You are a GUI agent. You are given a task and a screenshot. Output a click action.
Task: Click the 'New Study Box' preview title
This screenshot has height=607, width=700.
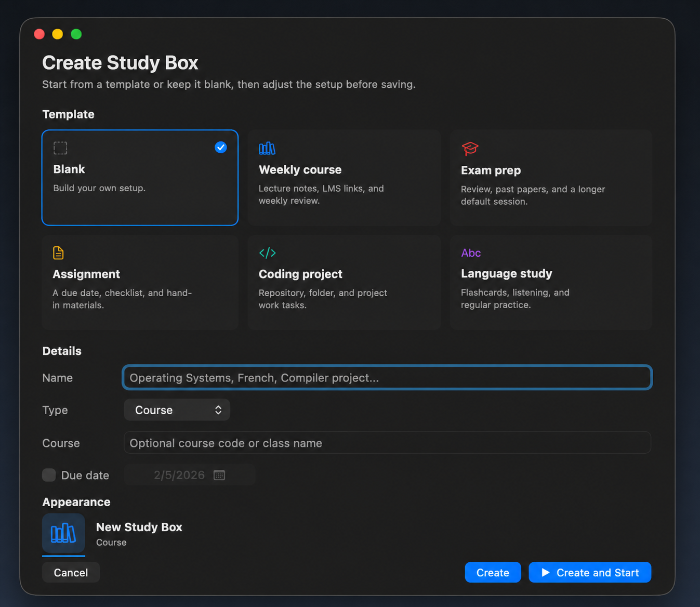click(139, 527)
